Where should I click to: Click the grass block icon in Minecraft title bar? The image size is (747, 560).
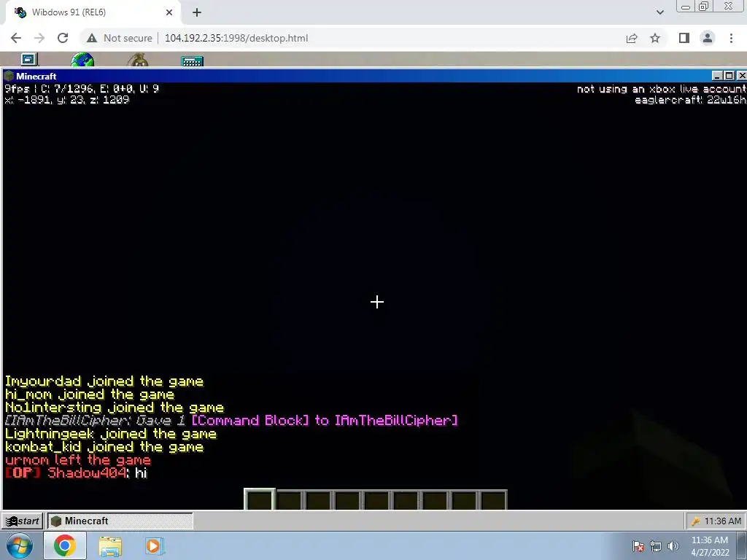(9, 76)
